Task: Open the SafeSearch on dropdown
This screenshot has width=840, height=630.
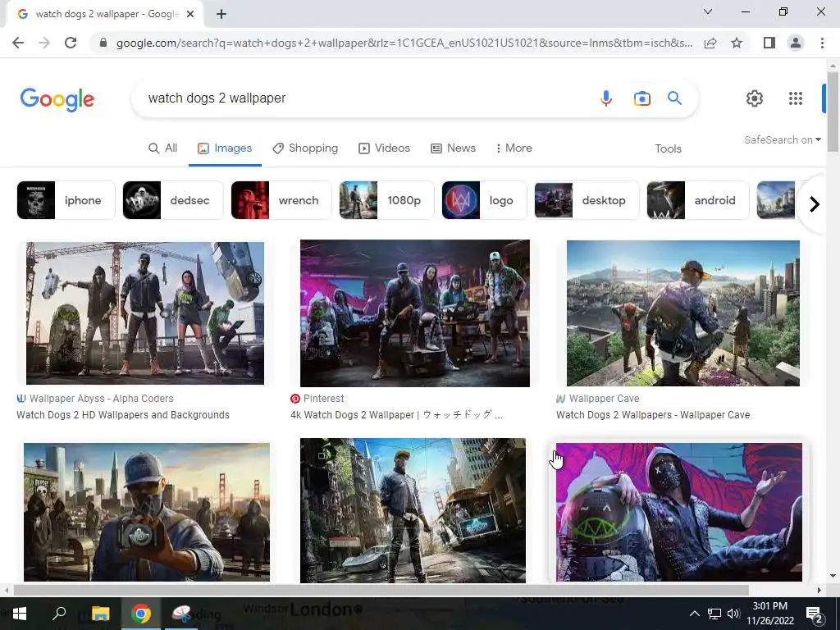Action: coord(782,139)
